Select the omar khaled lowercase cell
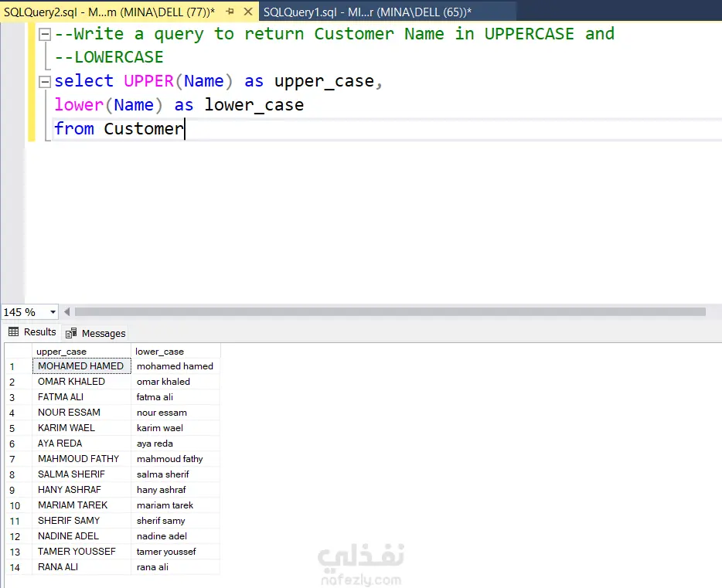 coord(175,382)
